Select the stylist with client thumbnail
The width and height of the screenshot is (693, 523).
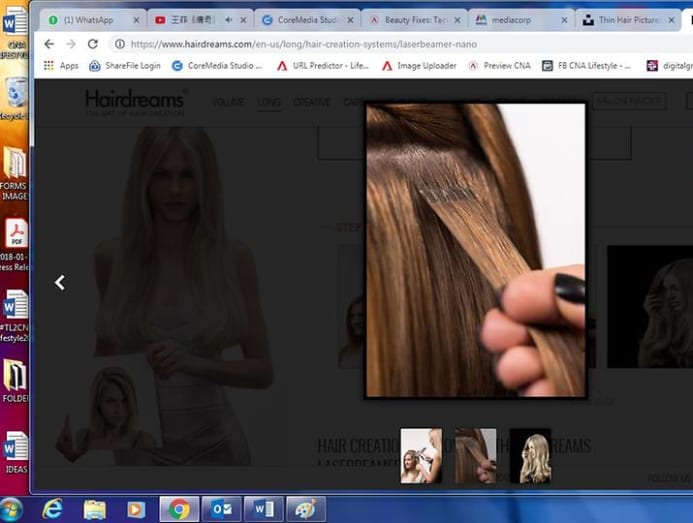click(x=421, y=456)
